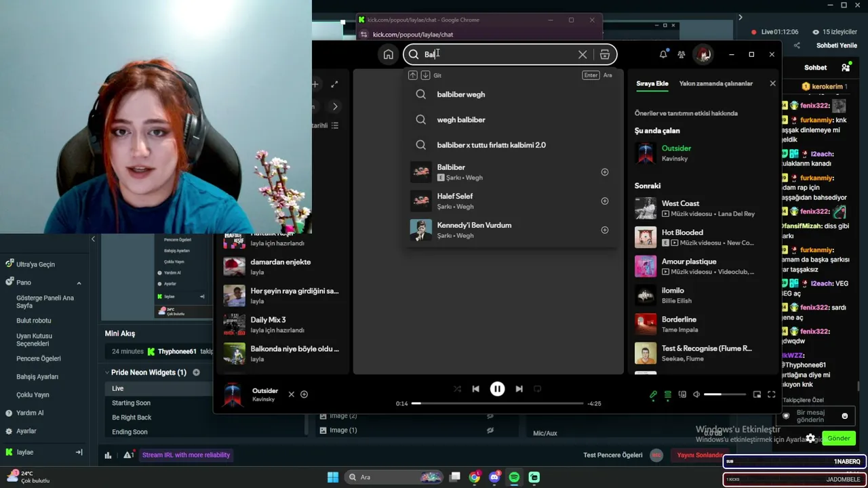This screenshot has width=868, height=488.
Task: Toggle the queue view icon in Spotify
Action: coord(668,394)
